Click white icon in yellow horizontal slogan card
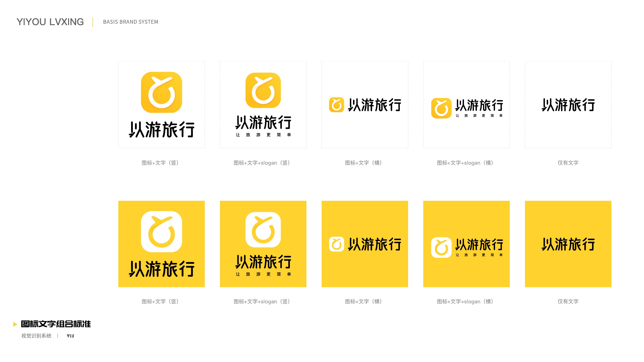The height and width of the screenshot is (362, 644). coord(441,248)
